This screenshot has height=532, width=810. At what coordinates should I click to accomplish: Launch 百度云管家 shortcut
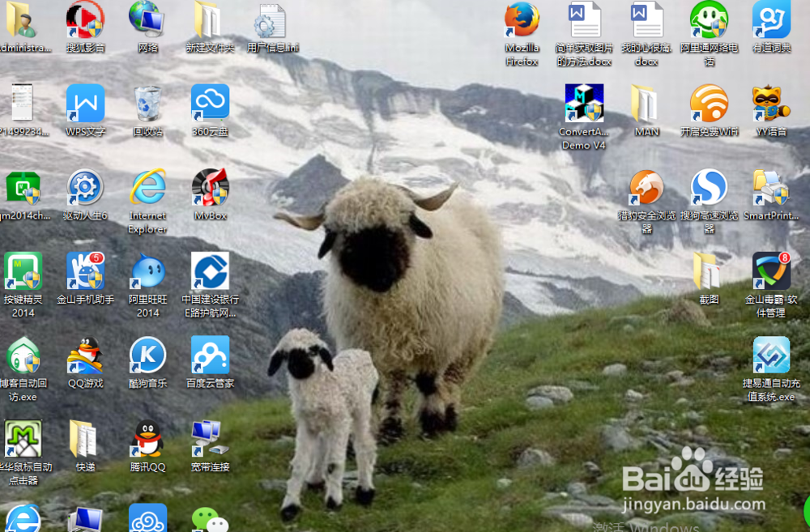pyautogui.click(x=211, y=355)
